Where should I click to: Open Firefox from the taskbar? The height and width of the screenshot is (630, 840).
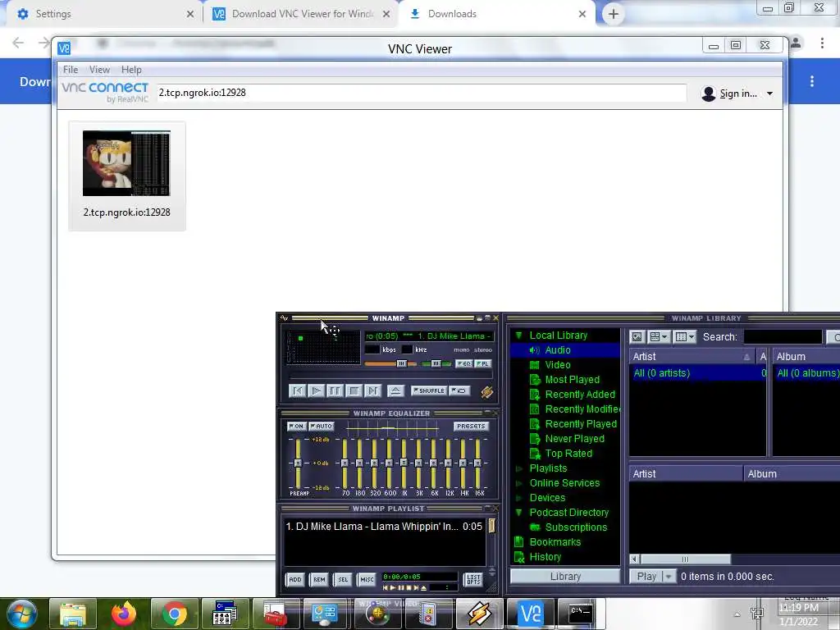[124, 614]
